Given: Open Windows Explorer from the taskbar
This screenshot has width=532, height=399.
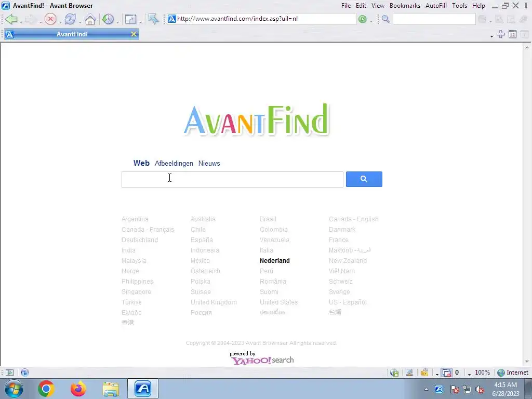Looking at the screenshot, I should [x=111, y=389].
